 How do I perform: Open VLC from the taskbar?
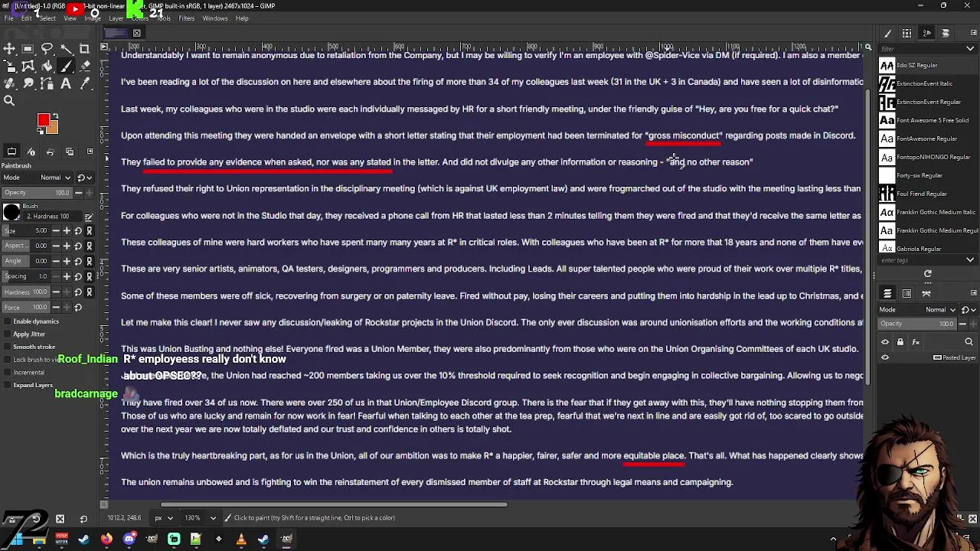click(241, 540)
